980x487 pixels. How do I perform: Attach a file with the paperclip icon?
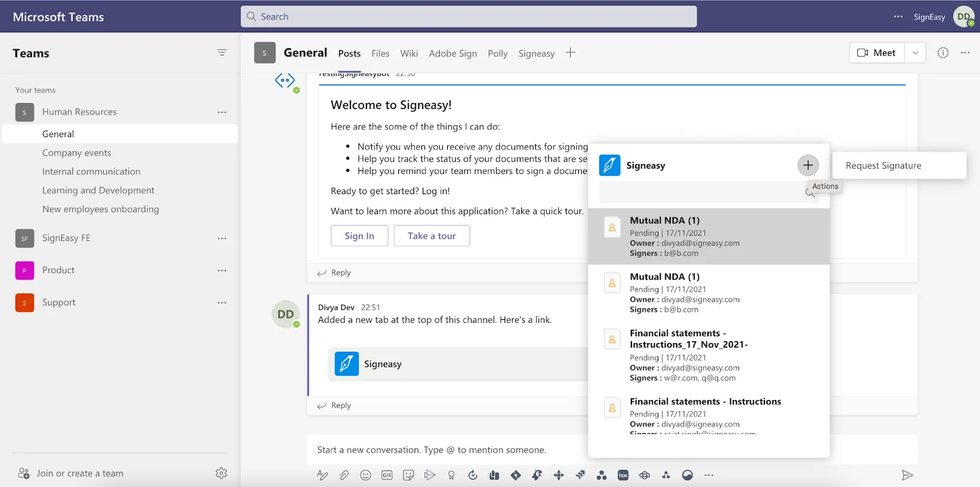coord(344,475)
